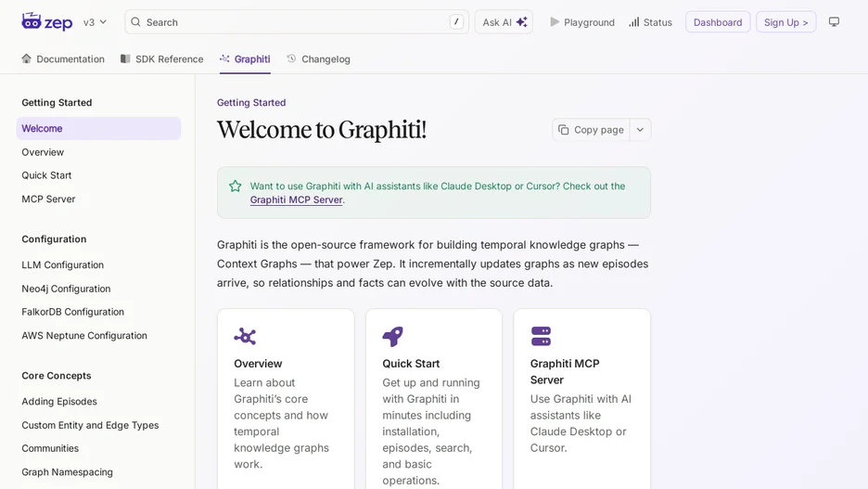This screenshot has width=868, height=489.
Task: Select Welcome in the sidebar
Action: click(x=98, y=128)
